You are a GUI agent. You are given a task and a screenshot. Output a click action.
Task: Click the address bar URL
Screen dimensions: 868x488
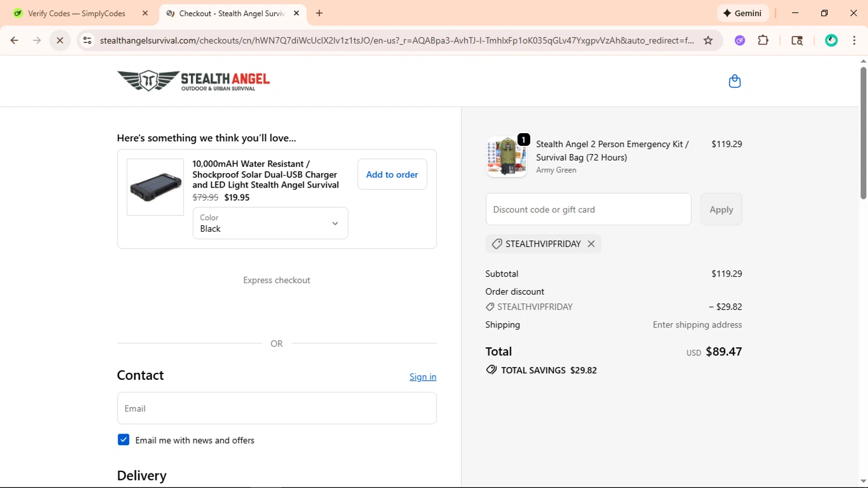click(x=396, y=41)
